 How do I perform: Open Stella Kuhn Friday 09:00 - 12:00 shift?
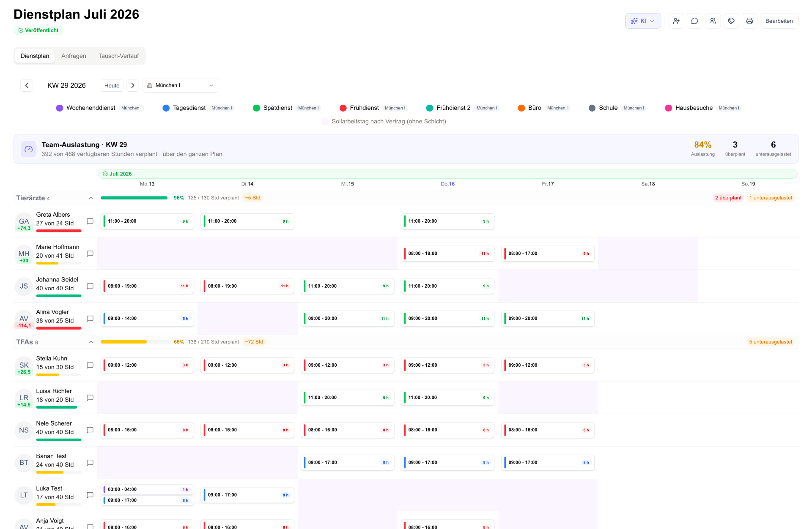pos(548,365)
